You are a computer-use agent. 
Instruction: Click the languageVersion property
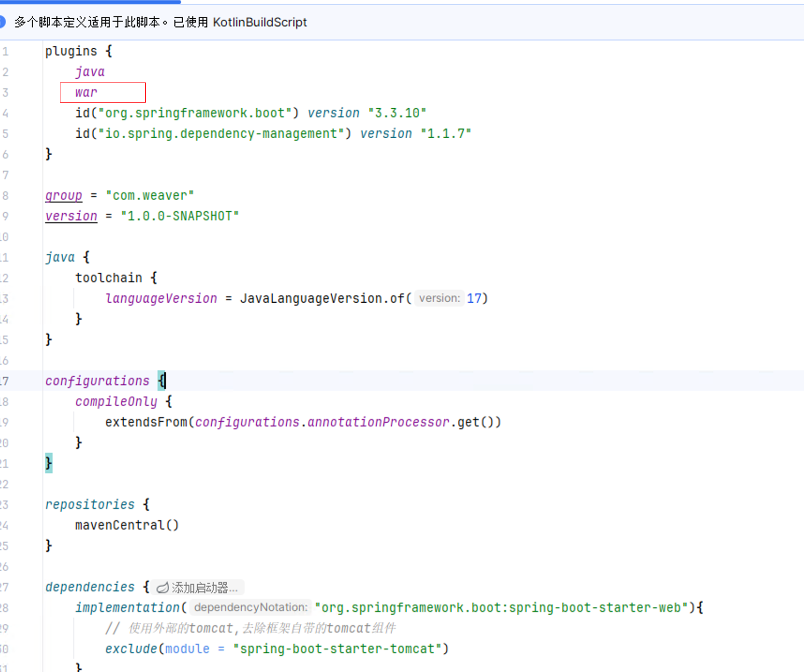coord(161,299)
